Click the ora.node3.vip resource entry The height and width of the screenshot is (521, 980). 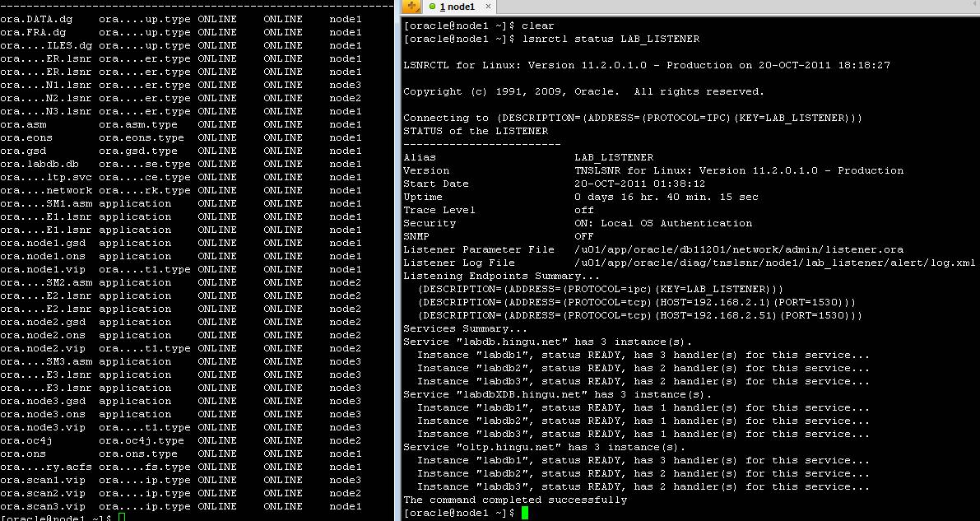(x=43, y=427)
